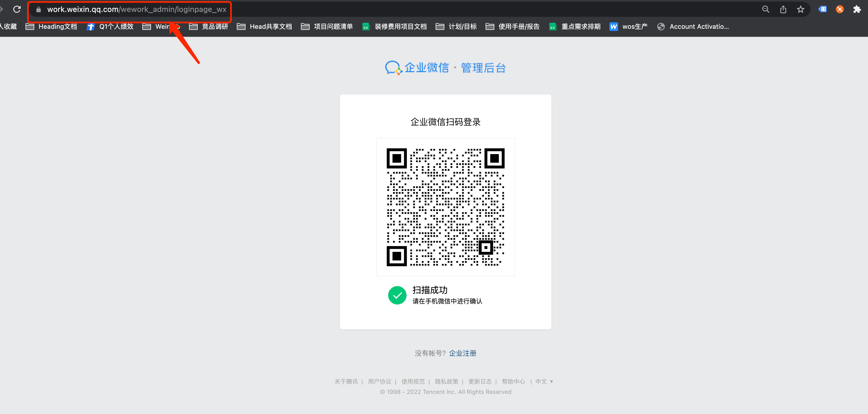Click the zoom magnifier icon in address bar
This screenshot has width=868, height=414.
[765, 10]
